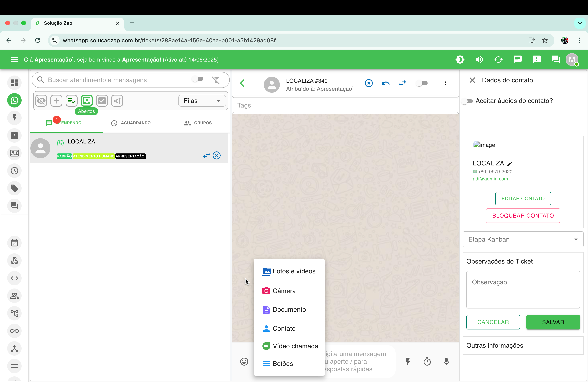
Task: Open the Filas dropdown
Action: pyautogui.click(x=202, y=101)
